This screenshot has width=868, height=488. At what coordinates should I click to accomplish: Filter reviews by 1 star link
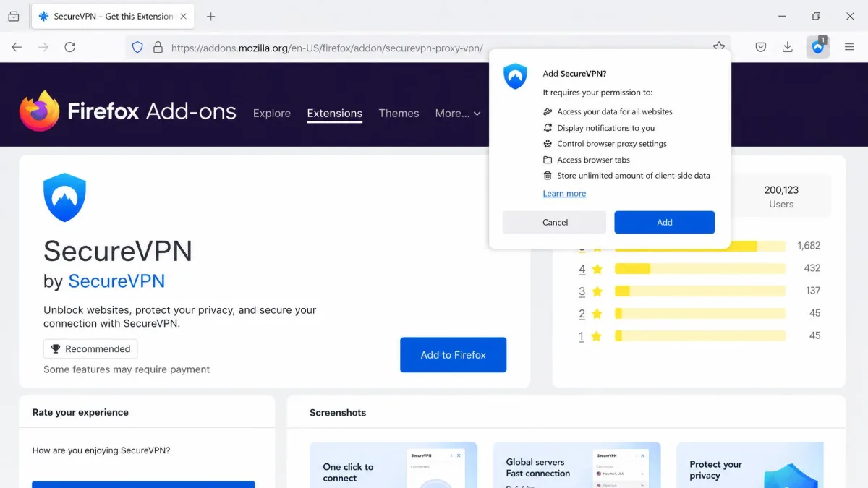click(582, 335)
